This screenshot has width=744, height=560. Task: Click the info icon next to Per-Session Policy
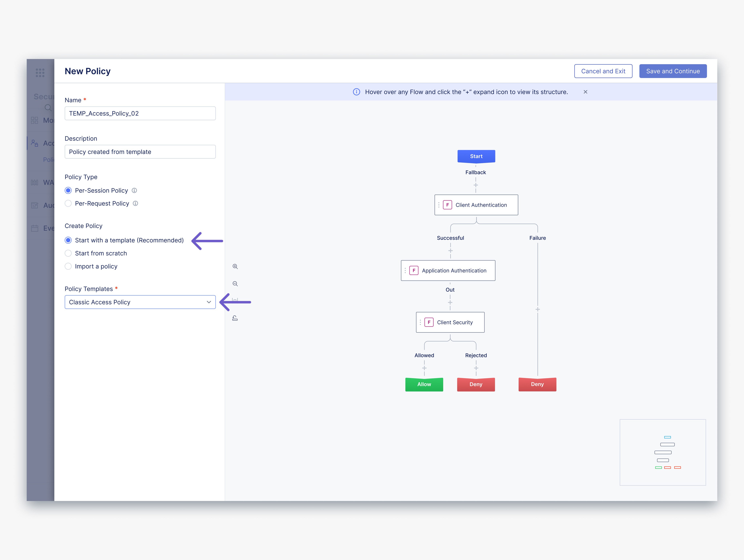coord(134,190)
